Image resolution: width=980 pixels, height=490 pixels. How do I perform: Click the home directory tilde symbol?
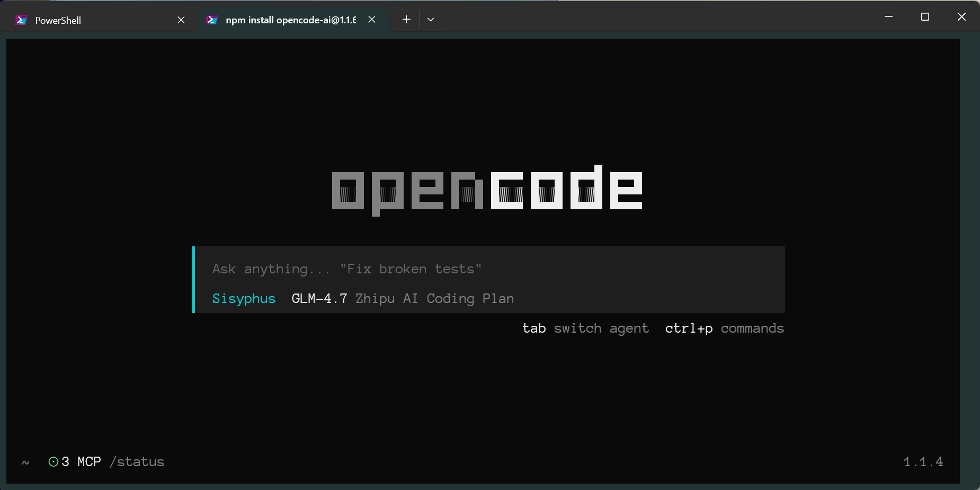pos(25,462)
